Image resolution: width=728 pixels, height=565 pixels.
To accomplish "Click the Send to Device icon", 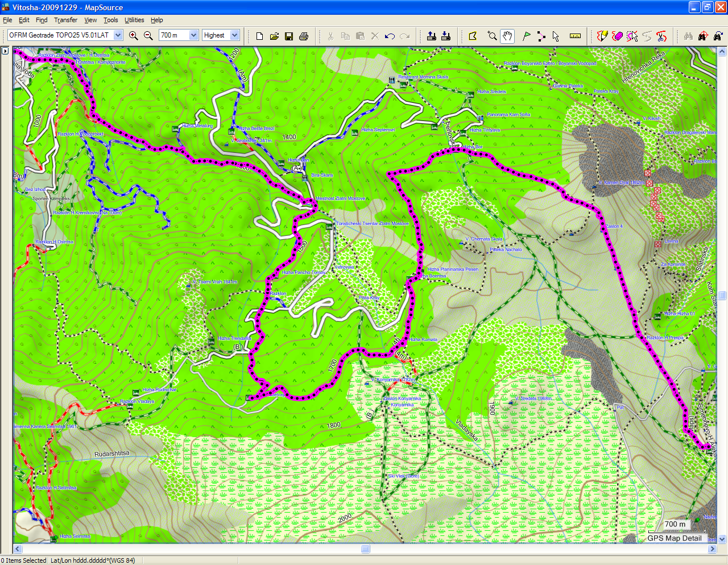I will pos(432,36).
